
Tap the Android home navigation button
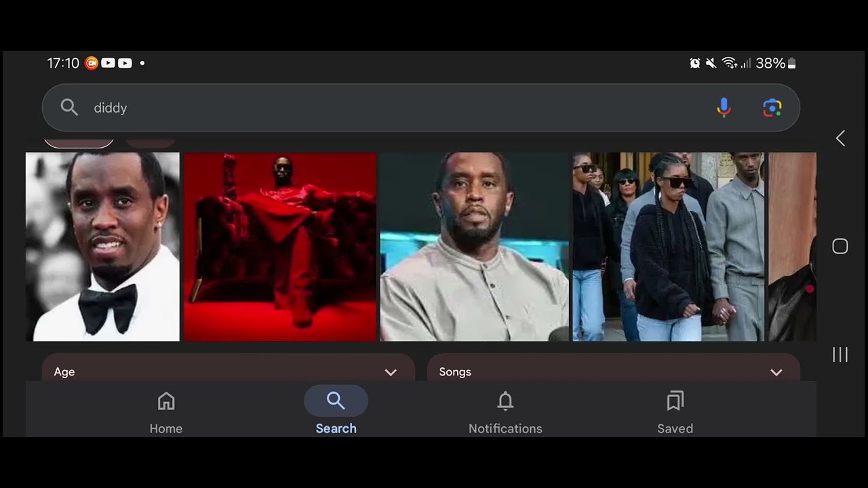840,246
